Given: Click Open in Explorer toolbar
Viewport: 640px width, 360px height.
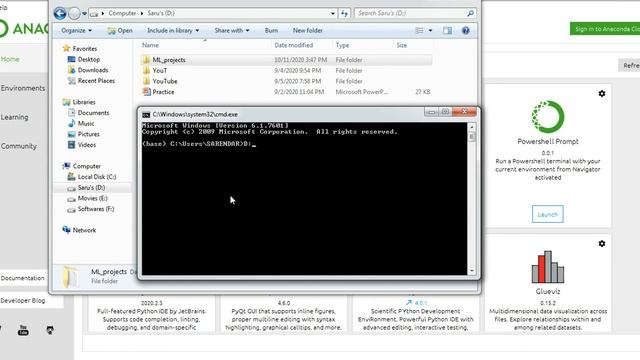Looking at the screenshot, I should point(120,31).
